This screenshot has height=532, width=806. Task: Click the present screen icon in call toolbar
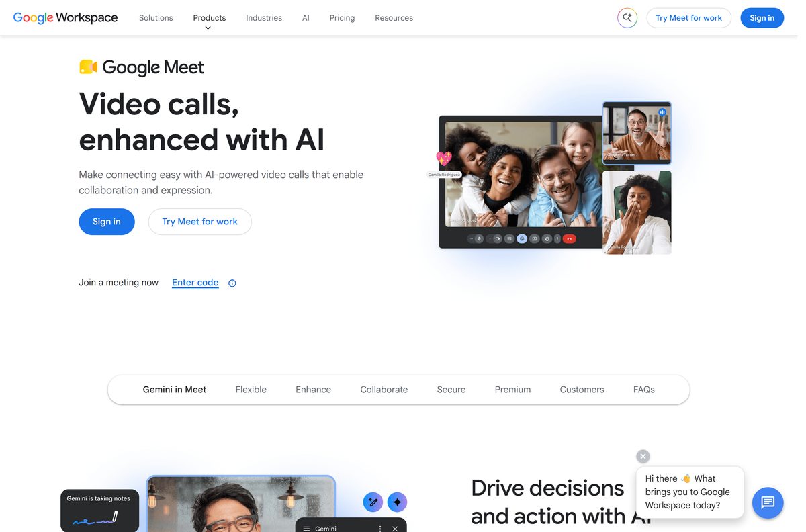pos(535,238)
